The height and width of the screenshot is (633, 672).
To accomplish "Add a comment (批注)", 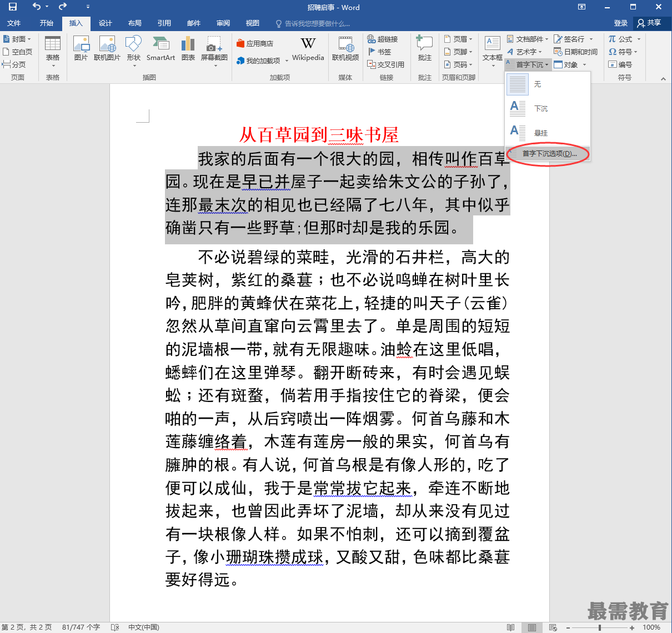I will [425, 49].
